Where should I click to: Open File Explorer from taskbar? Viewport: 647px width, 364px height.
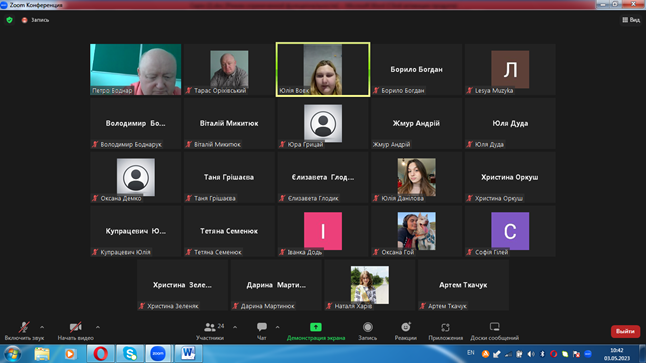42,354
